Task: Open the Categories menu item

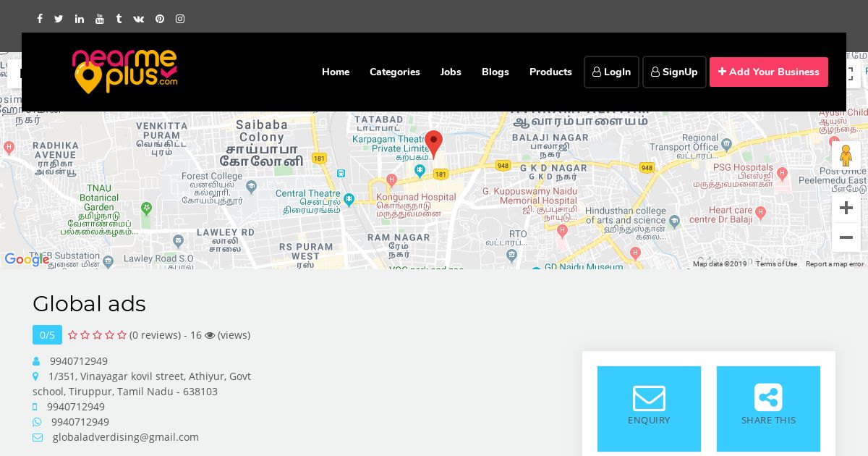Action: tap(395, 72)
